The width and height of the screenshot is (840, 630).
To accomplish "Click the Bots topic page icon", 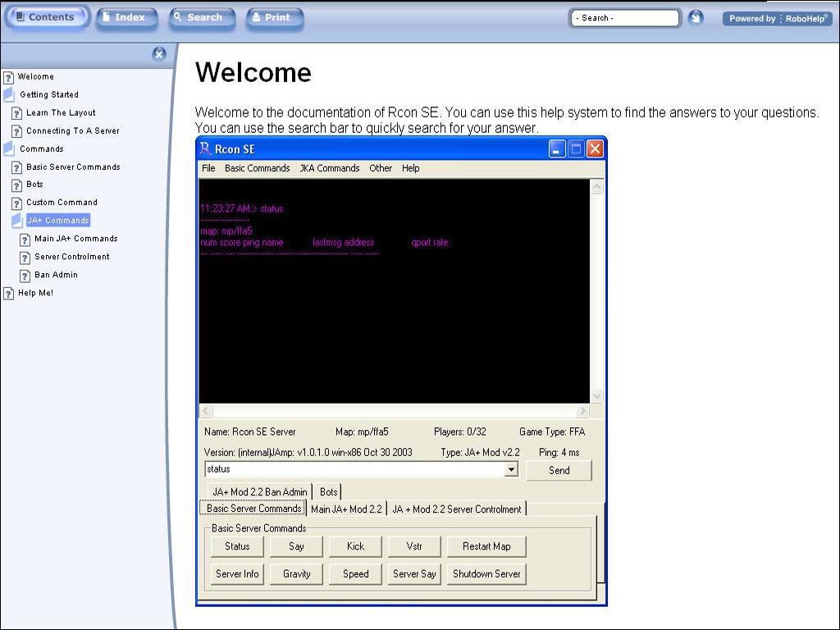I will click(16, 185).
